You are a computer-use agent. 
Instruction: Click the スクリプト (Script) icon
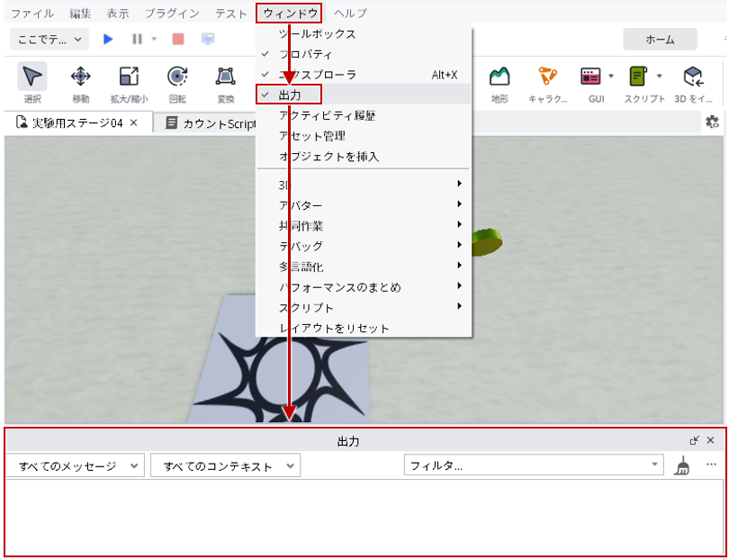(639, 77)
